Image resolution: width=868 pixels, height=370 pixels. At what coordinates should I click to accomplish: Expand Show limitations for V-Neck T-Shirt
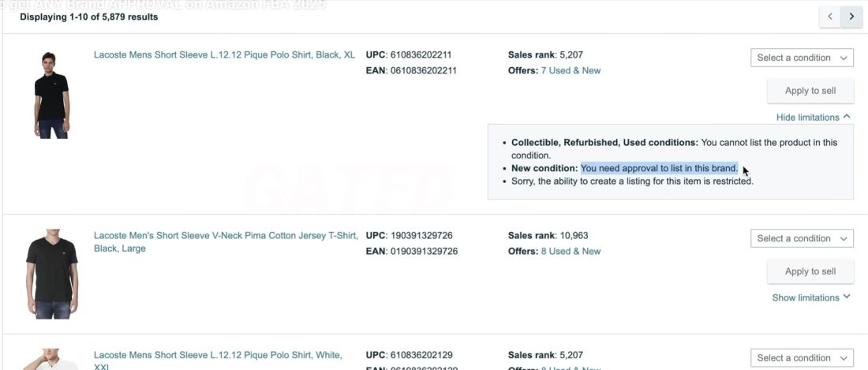810,297
